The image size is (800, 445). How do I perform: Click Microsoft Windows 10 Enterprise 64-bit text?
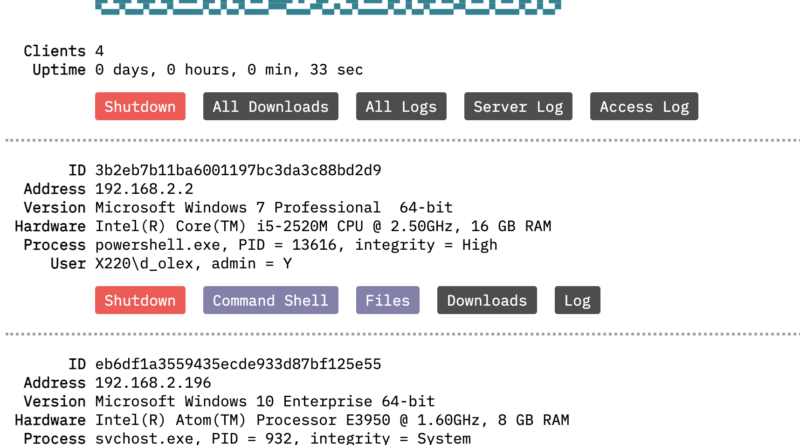coord(265,402)
